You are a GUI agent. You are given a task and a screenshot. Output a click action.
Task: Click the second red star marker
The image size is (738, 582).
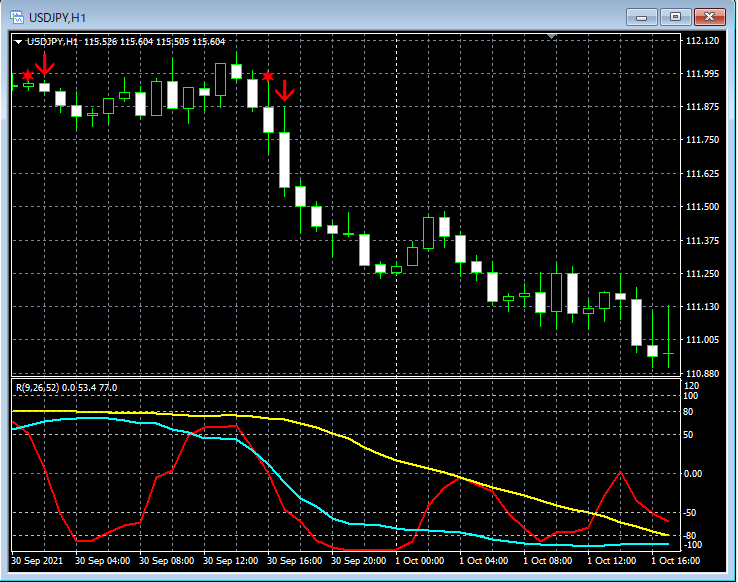[x=268, y=76]
